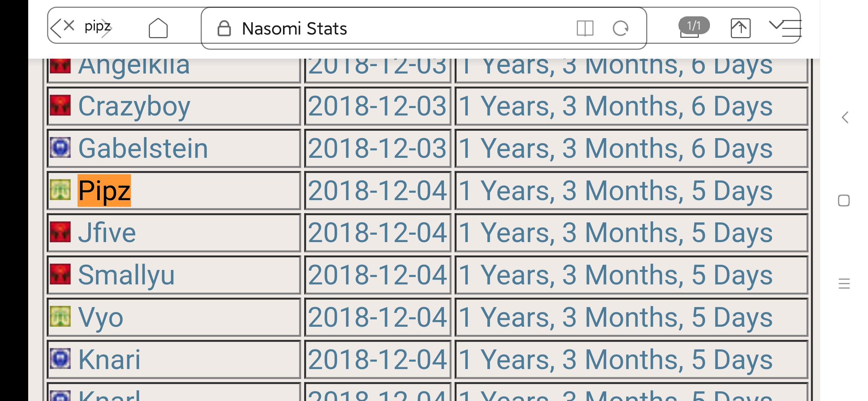The image size is (868, 401).
Task: Close the find-in-page search with X
Action: (x=69, y=26)
